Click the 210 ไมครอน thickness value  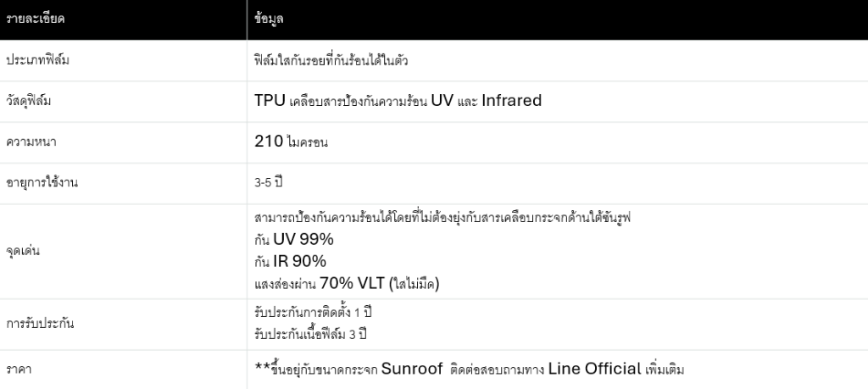[291, 142]
